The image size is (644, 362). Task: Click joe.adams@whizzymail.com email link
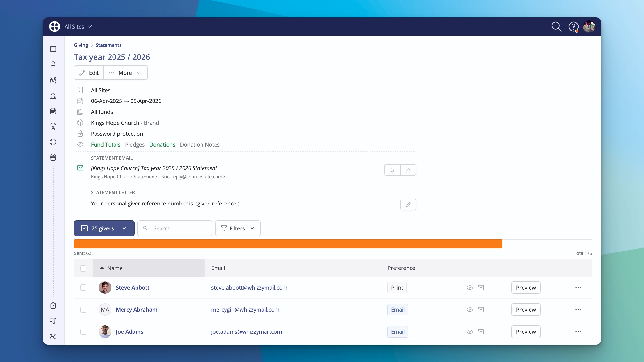[246, 332]
